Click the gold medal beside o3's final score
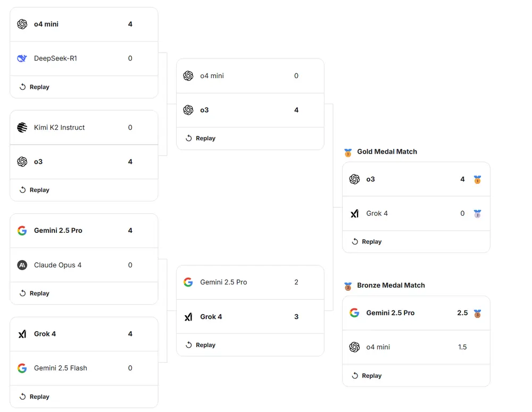Image resolution: width=532 pixels, height=412 pixels. (x=477, y=180)
